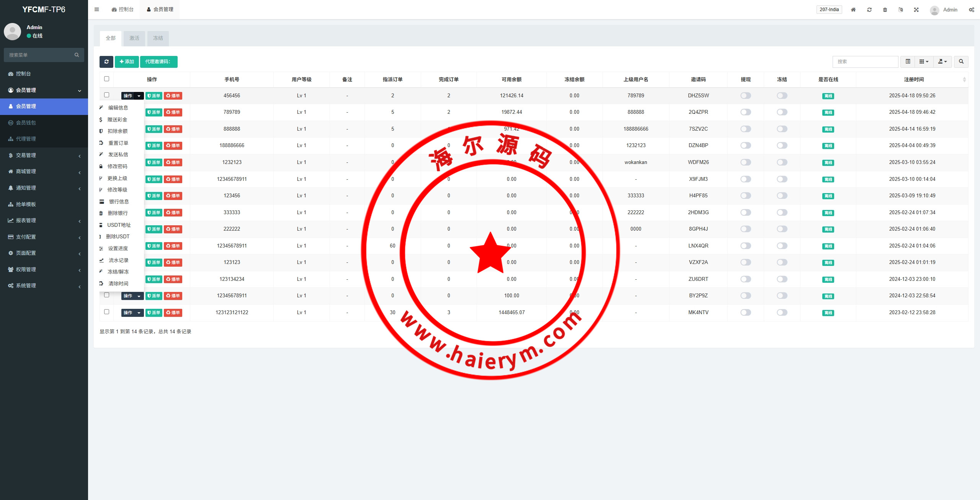The width and height of the screenshot is (980, 500).
Task: Open the 操作 dropdown for user 123123121122
Action: click(x=132, y=313)
